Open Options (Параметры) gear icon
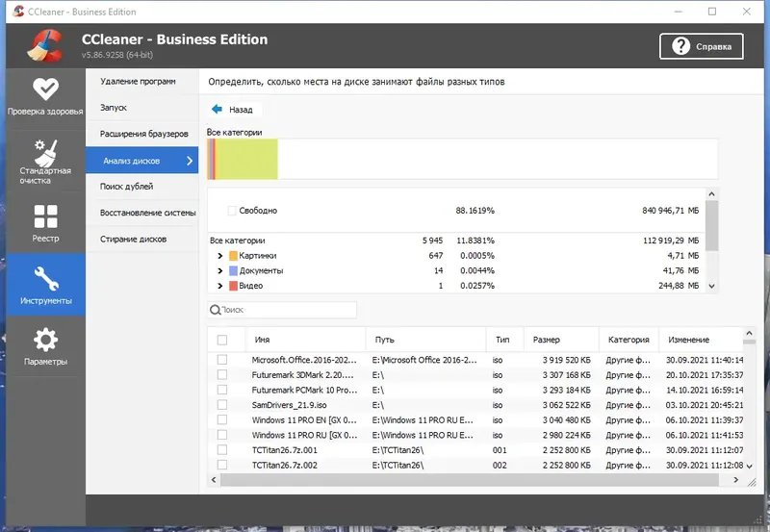This screenshot has height=532, width=770. pyautogui.click(x=45, y=340)
